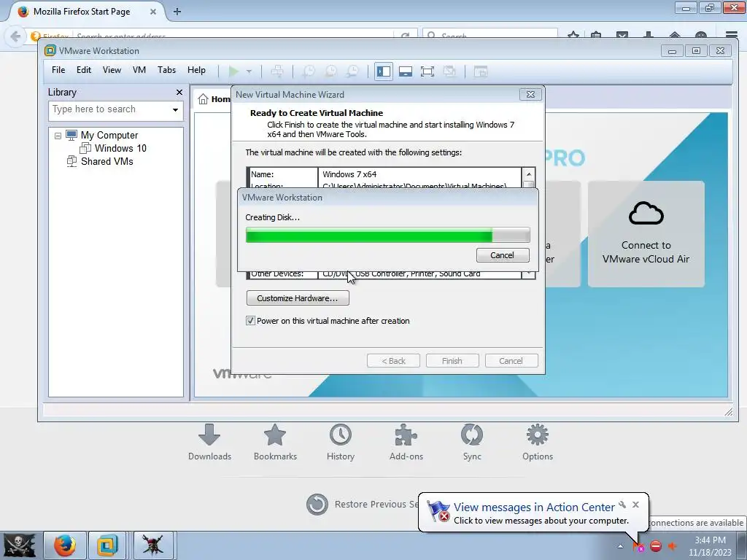The height and width of the screenshot is (560, 747).
Task: Click Restore Previous Session in Firefox
Action: tap(362, 505)
